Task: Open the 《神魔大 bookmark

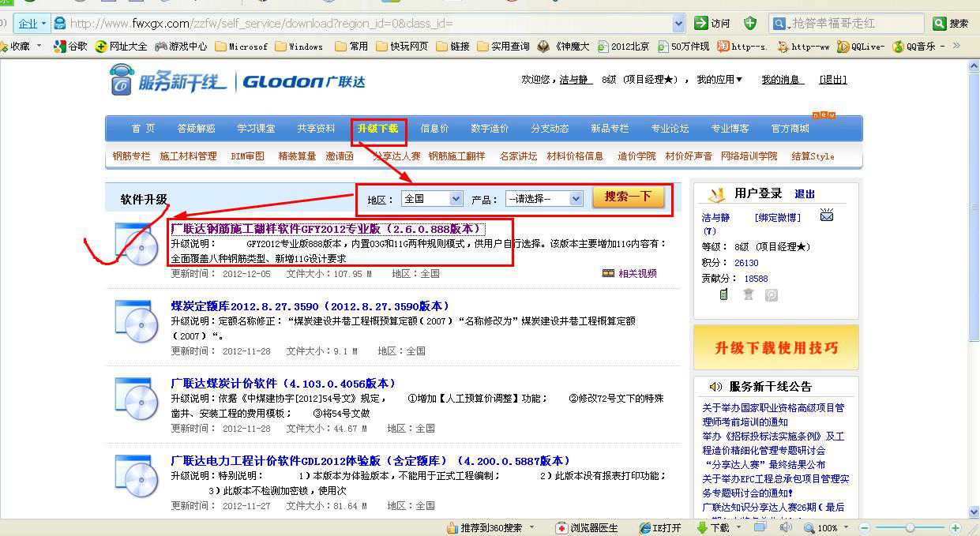Action: pos(563,47)
